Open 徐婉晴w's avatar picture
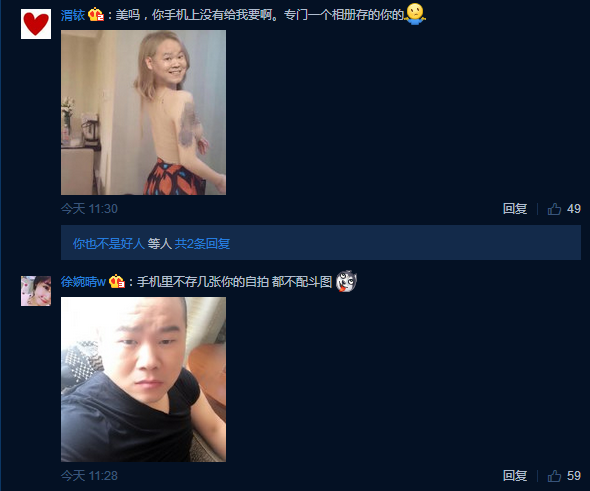This screenshot has width=590, height=491. (x=36, y=291)
